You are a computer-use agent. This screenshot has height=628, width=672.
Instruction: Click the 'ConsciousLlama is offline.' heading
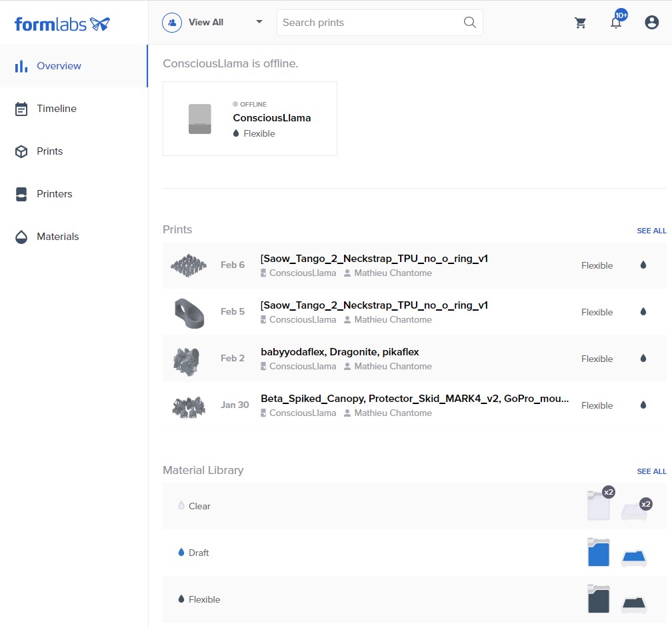coord(230,63)
